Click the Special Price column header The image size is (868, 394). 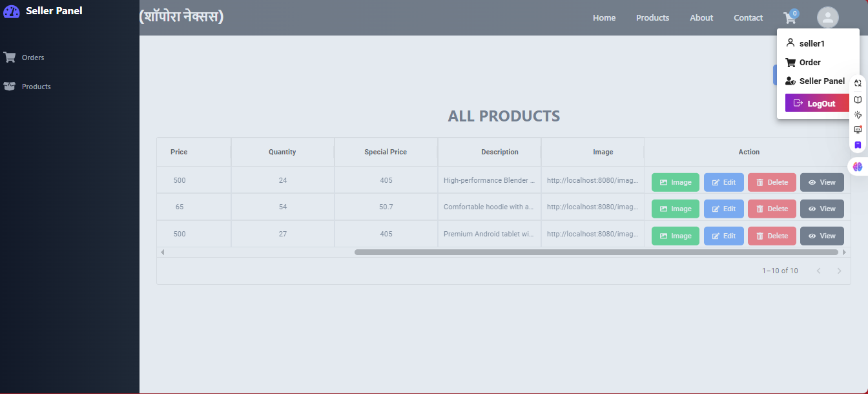[386, 152]
